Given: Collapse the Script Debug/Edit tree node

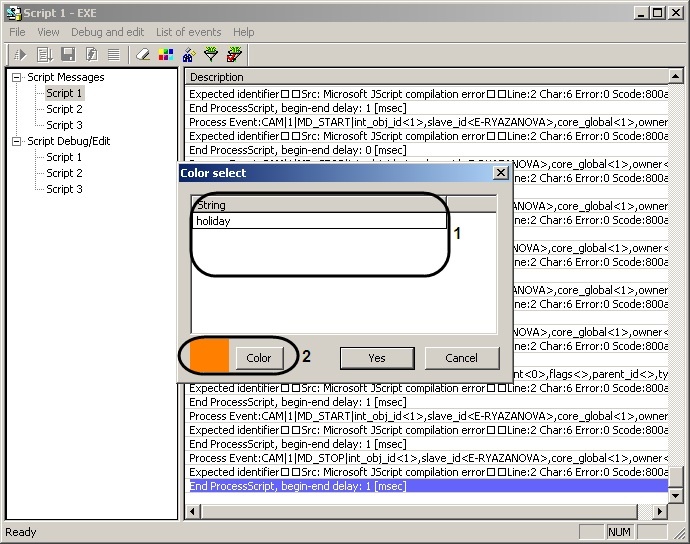Looking at the screenshot, I should [x=17, y=141].
